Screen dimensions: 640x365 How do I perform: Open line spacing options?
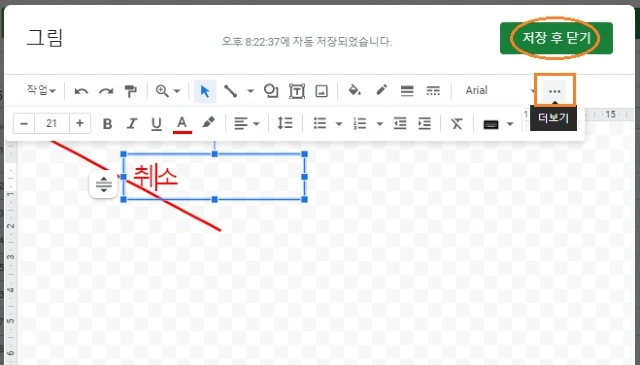point(284,123)
